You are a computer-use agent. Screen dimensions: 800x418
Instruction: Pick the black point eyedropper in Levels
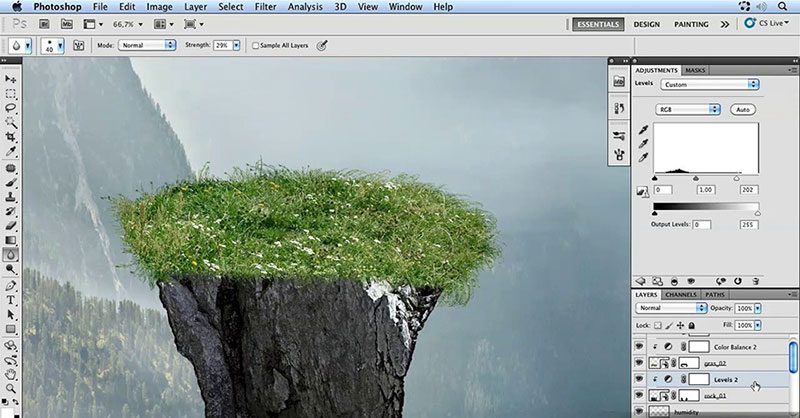[643, 130]
